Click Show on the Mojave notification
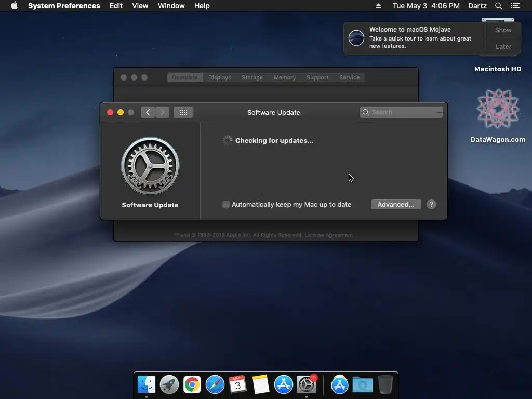Viewport: 532px width, 399px height. point(503,30)
